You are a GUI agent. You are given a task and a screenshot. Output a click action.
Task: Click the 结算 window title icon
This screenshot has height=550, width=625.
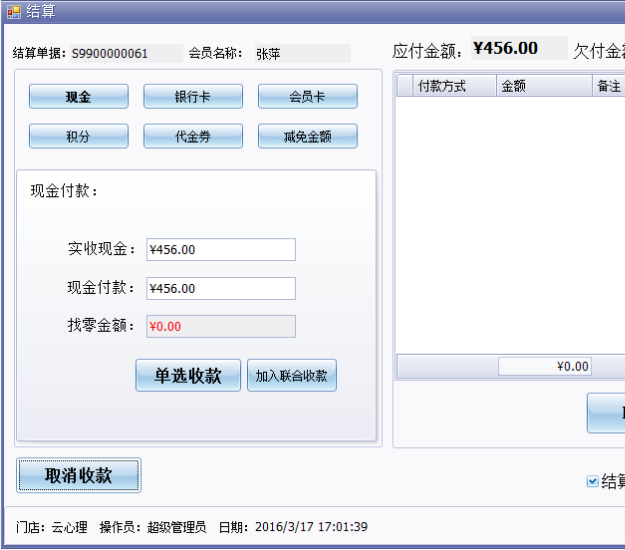[x=14, y=12]
